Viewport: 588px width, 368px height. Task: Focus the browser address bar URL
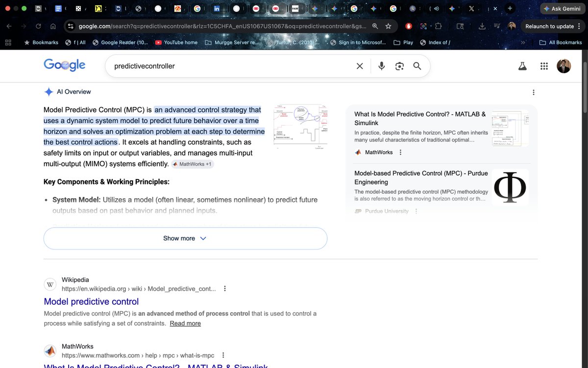tap(222, 26)
